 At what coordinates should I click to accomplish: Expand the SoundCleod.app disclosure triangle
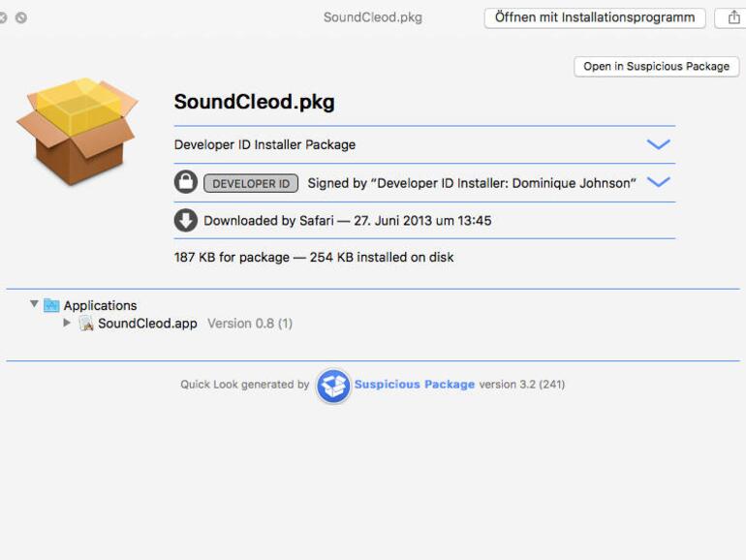[67, 323]
